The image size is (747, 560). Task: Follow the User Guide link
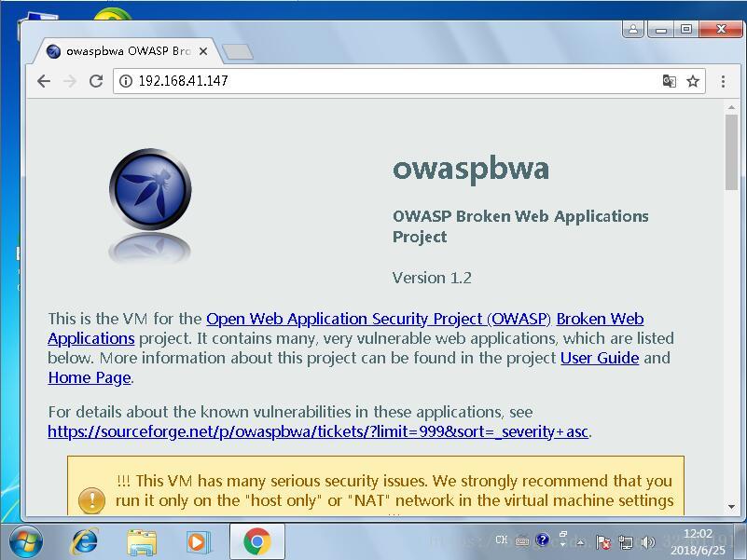(x=600, y=358)
